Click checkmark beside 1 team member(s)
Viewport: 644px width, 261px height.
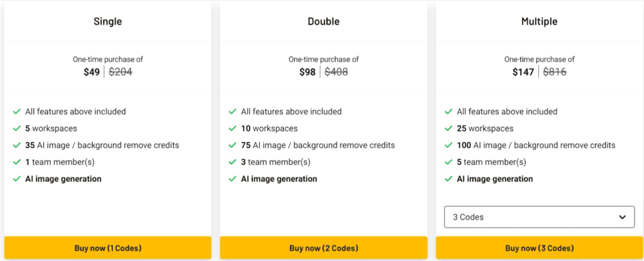click(17, 162)
